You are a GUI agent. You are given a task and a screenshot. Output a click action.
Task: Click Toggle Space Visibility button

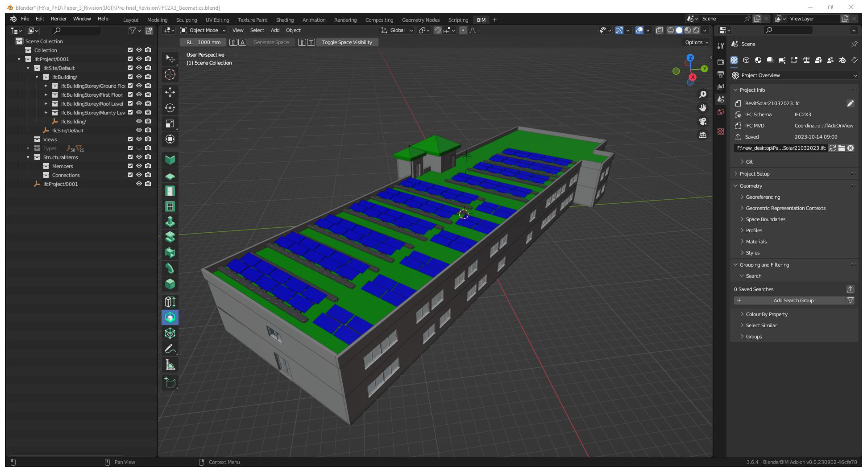point(347,42)
